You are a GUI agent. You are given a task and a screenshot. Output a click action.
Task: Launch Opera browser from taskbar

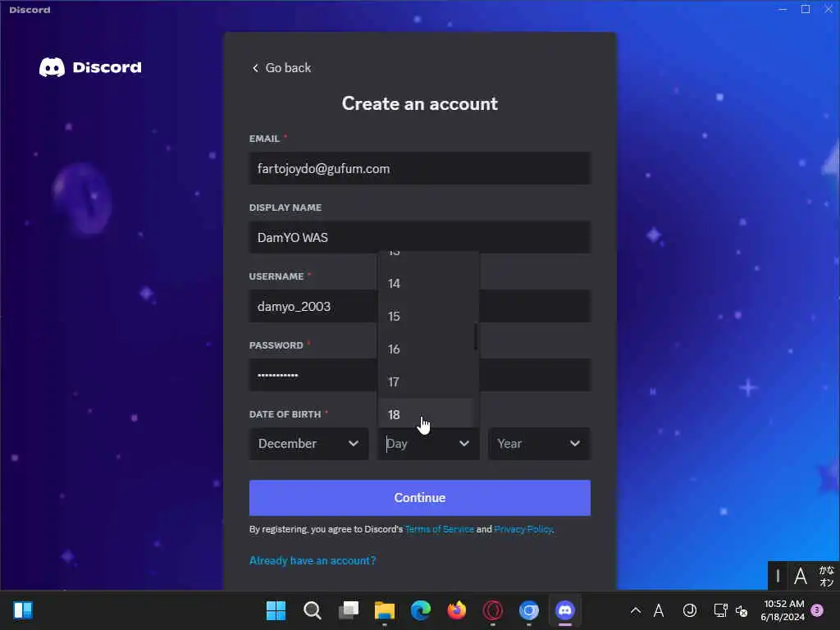pos(493,610)
